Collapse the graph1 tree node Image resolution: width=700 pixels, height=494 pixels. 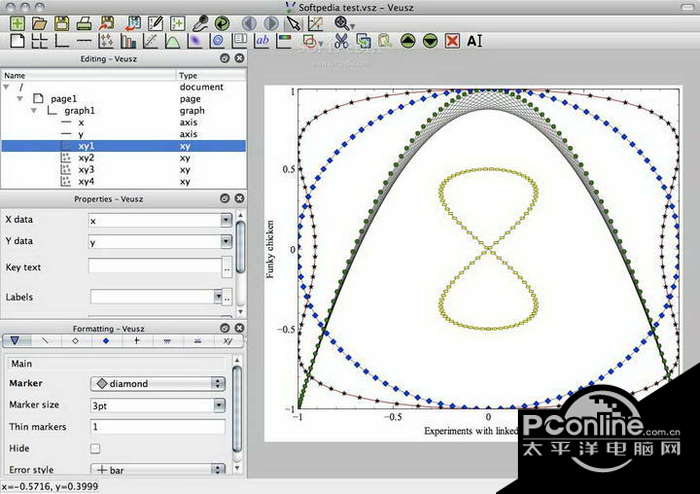click(32, 111)
